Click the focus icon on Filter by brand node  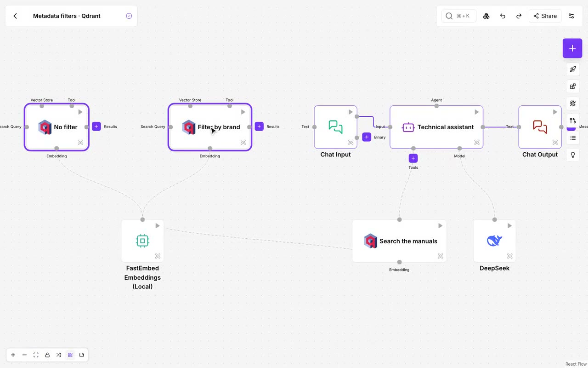(x=243, y=143)
